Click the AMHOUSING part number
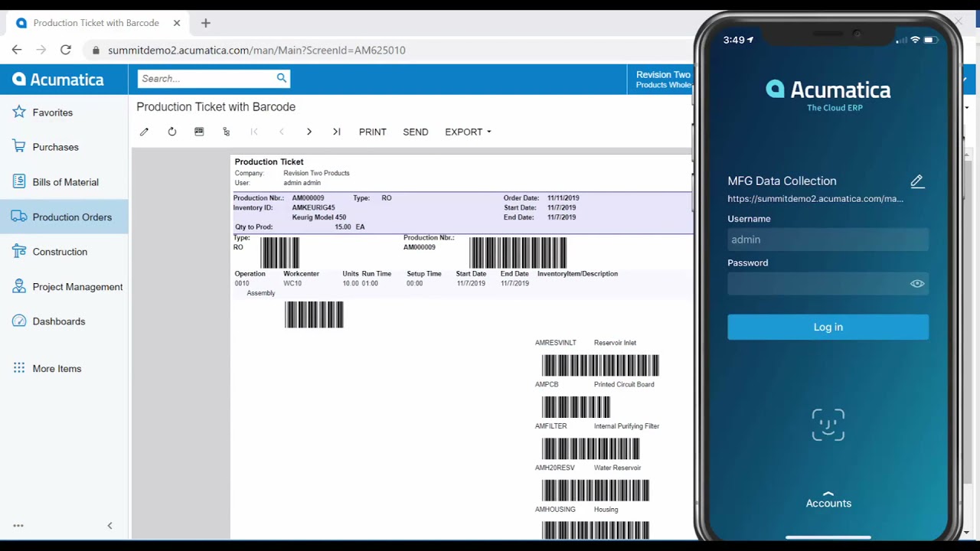Viewport: 980px width, 551px height. [555, 510]
